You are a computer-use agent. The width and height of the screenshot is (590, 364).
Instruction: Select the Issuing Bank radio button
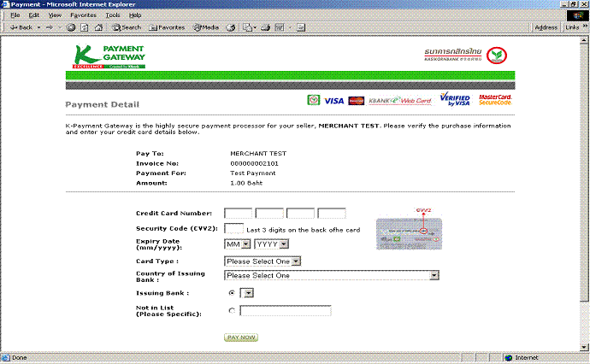click(x=232, y=292)
